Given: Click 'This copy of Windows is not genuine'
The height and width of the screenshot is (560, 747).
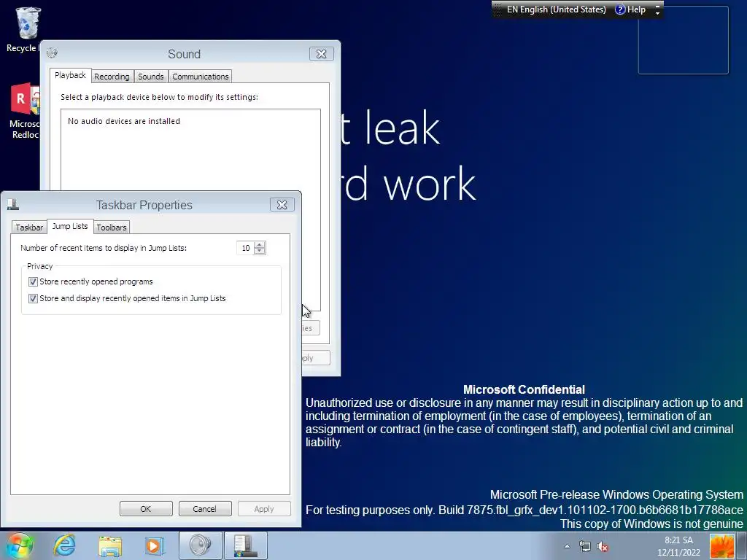Looking at the screenshot, I should tap(651, 524).
